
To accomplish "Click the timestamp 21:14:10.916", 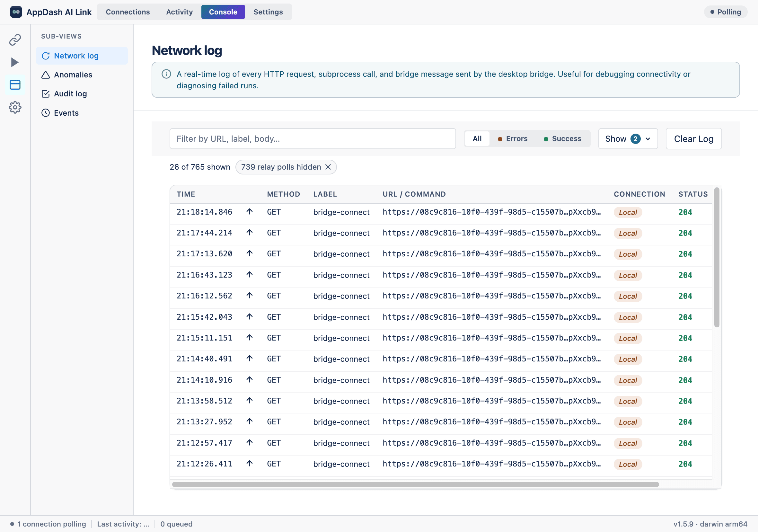I will tap(204, 380).
